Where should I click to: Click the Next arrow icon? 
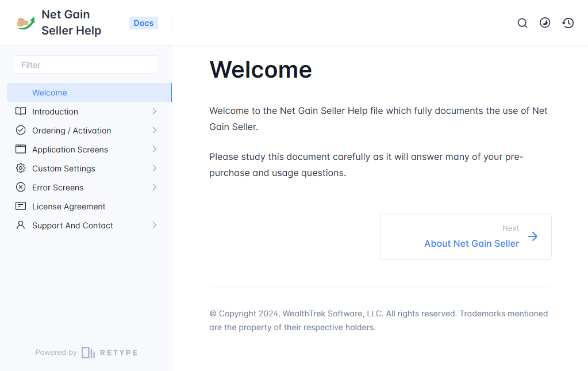pyautogui.click(x=533, y=236)
